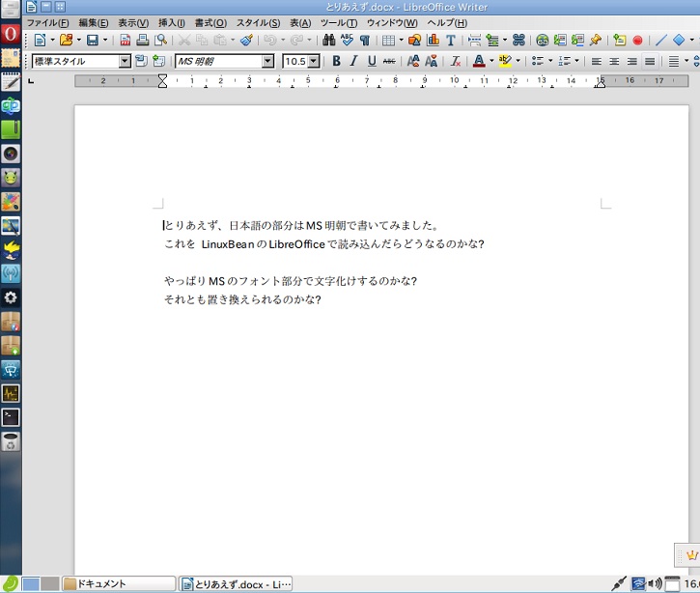Expand the Insert Table dropdown arrow
700x593 pixels.
pyautogui.click(x=401, y=41)
